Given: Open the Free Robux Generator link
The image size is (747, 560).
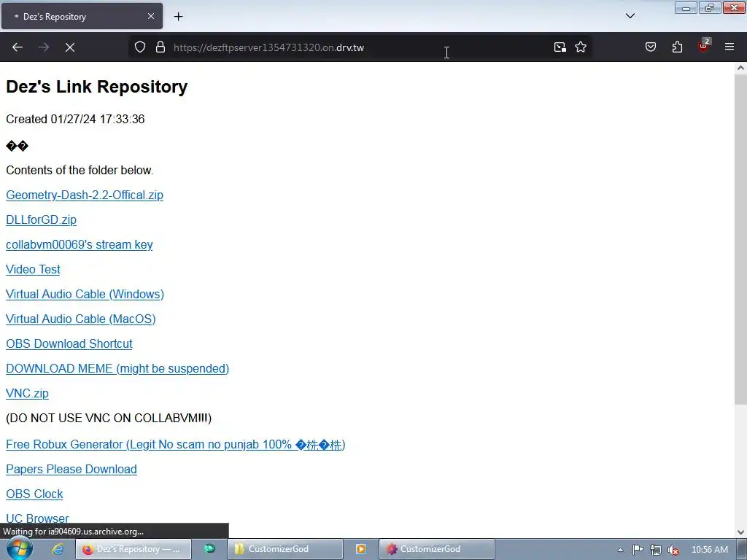Looking at the screenshot, I should pos(175,445).
